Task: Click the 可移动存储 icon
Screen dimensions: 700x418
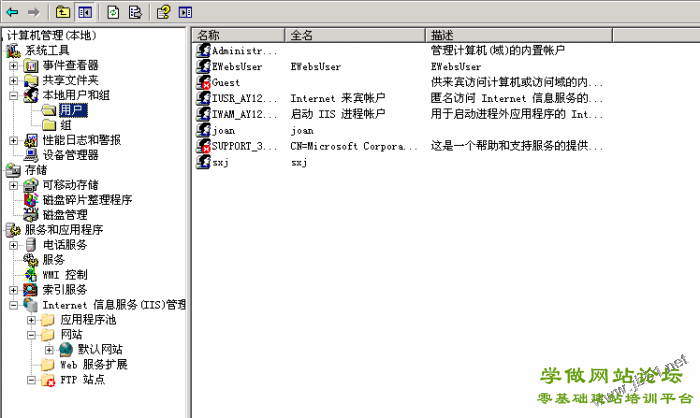Action: tap(31, 185)
